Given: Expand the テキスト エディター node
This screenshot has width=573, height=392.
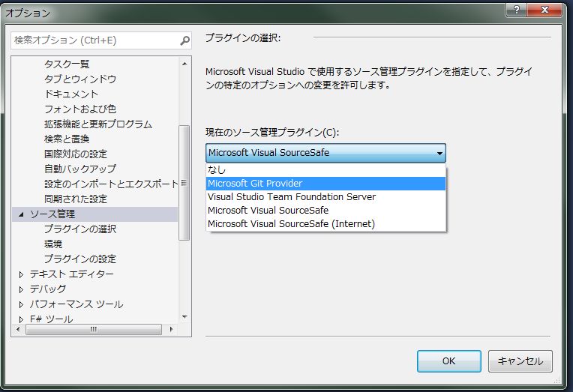Looking at the screenshot, I should pos(21,274).
